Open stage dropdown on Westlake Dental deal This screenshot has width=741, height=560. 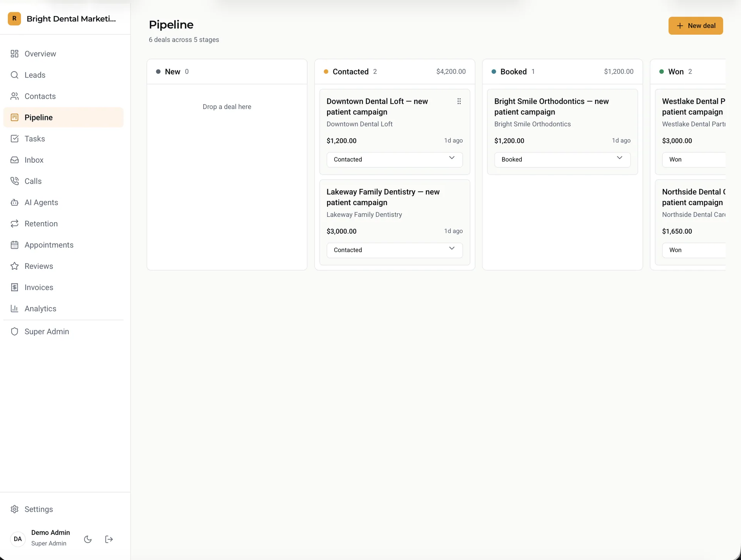[694, 159]
